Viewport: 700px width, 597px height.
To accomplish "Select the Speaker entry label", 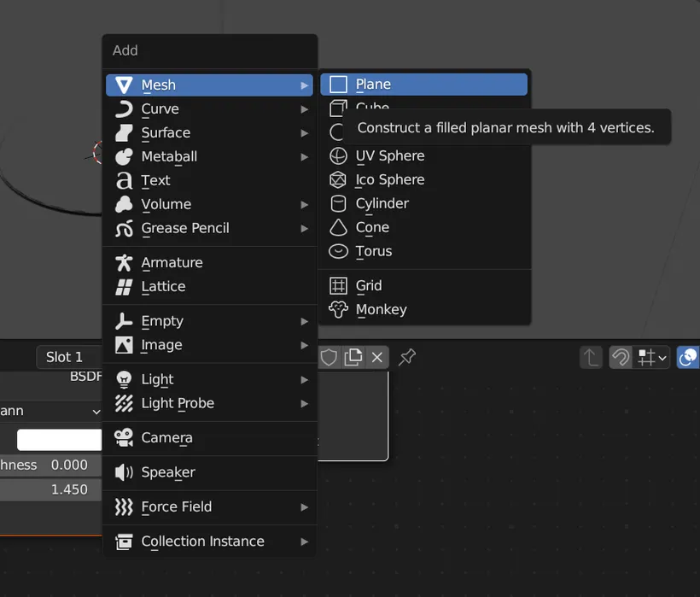I will tap(168, 472).
